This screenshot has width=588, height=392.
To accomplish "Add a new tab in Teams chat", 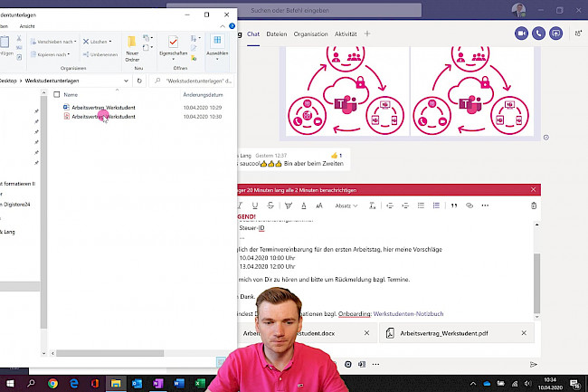I will tap(367, 33).
